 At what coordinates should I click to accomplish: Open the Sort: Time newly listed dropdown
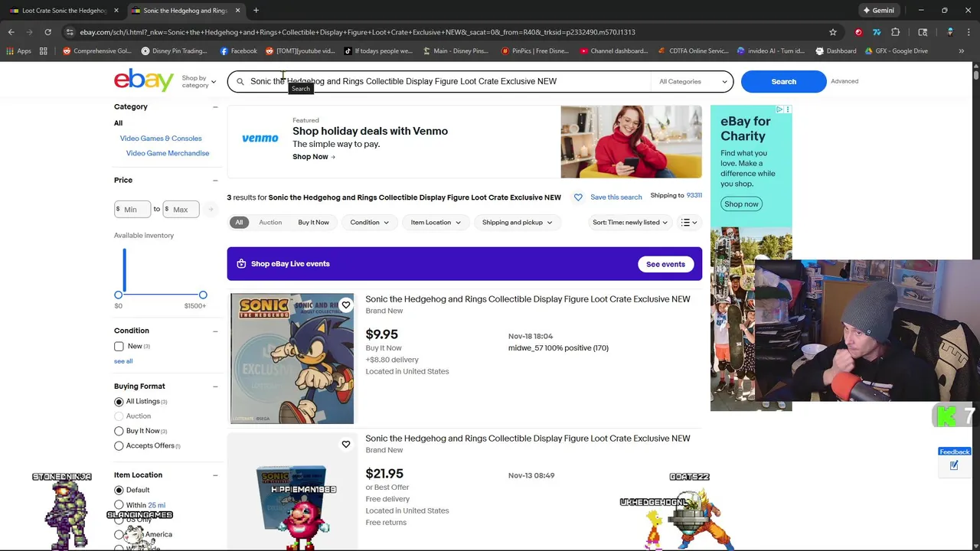(x=629, y=223)
